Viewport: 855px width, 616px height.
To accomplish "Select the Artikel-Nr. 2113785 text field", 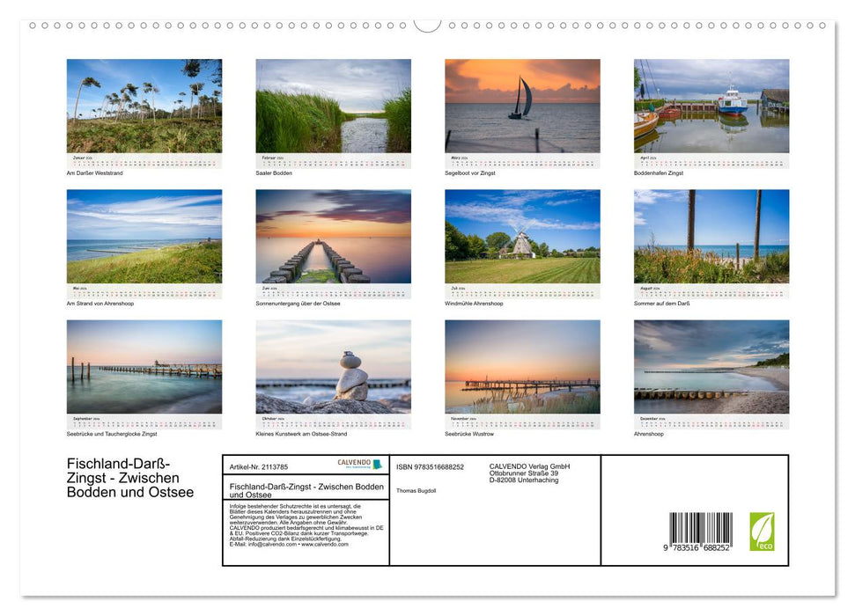I will click(259, 466).
